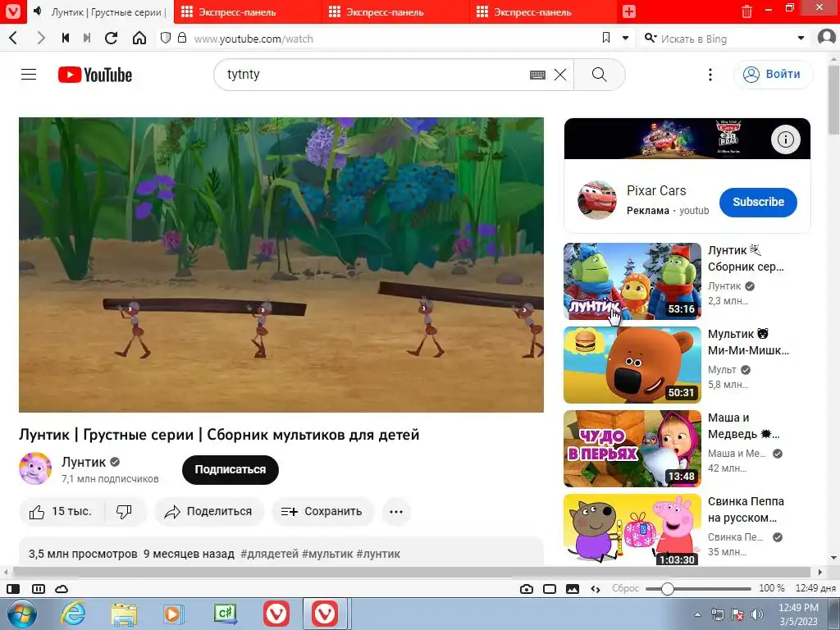Run the YouTube search magnifier button
Image resolution: width=840 pixels, height=630 pixels.
click(600, 75)
